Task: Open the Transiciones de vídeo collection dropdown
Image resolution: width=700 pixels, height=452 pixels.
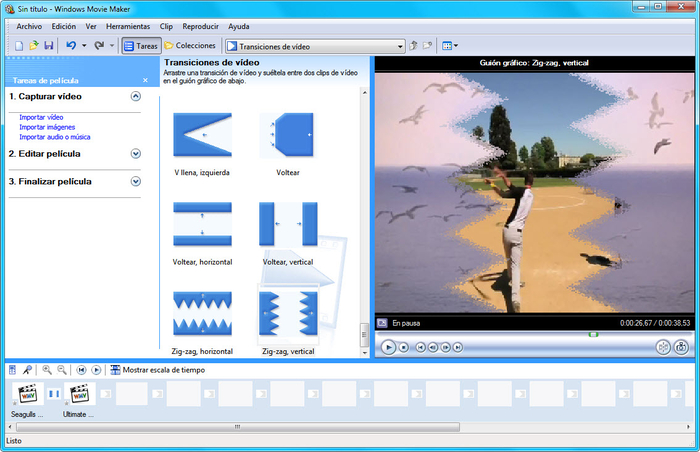Action: (x=315, y=46)
